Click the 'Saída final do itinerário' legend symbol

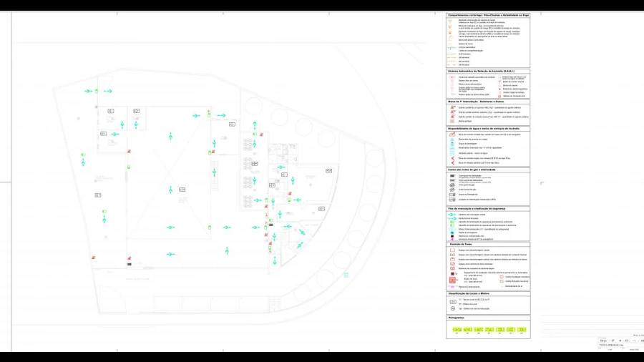click(x=452, y=218)
